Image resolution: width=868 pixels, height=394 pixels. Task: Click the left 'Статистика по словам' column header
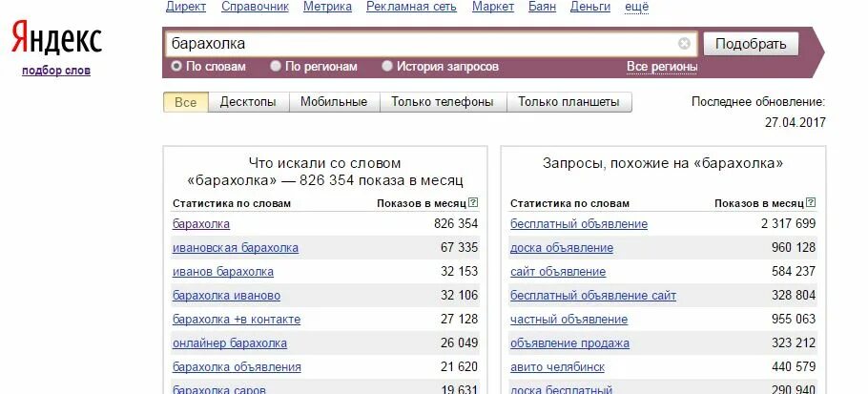[232, 203]
